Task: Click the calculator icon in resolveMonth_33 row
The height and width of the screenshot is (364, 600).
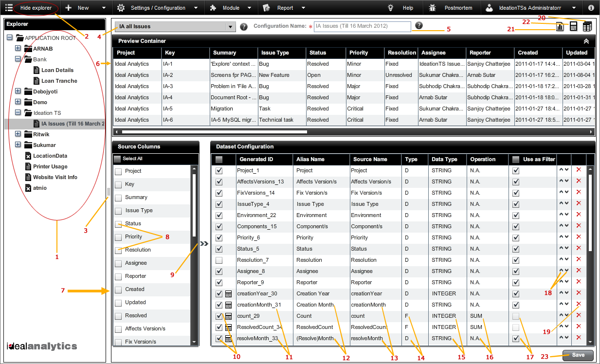Action: coord(228,339)
